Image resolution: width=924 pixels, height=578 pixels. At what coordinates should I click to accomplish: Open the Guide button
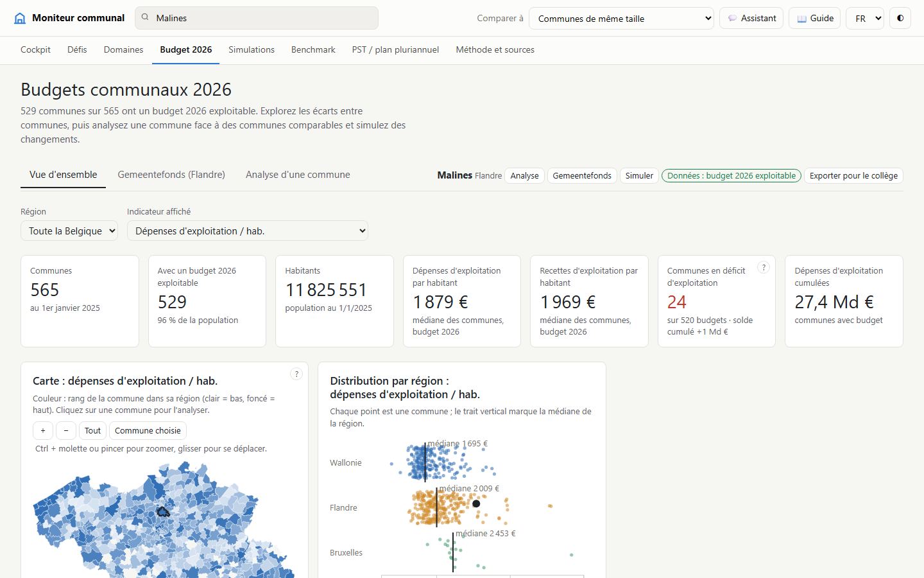pyautogui.click(x=815, y=18)
